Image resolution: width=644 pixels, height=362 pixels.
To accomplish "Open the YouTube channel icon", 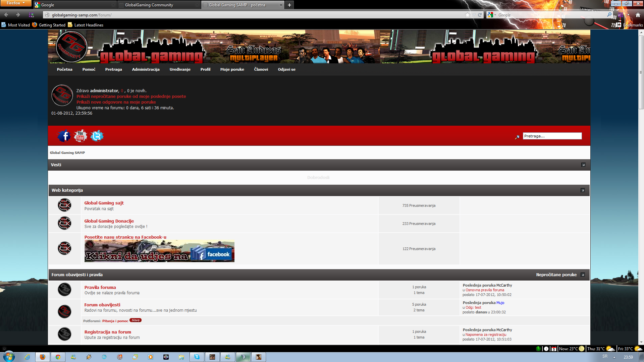I will pyautogui.click(x=80, y=136).
